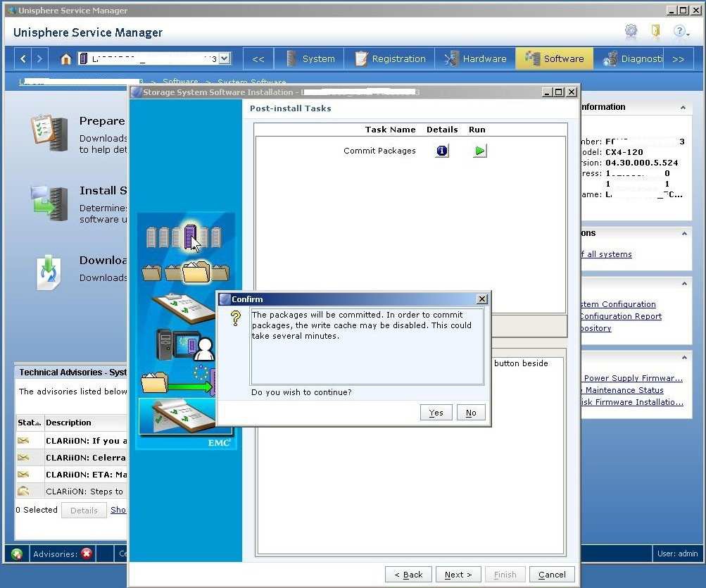The height and width of the screenshot is (588, 706).
Task: Collapse the System Information panel
Action: pos(683,107)
